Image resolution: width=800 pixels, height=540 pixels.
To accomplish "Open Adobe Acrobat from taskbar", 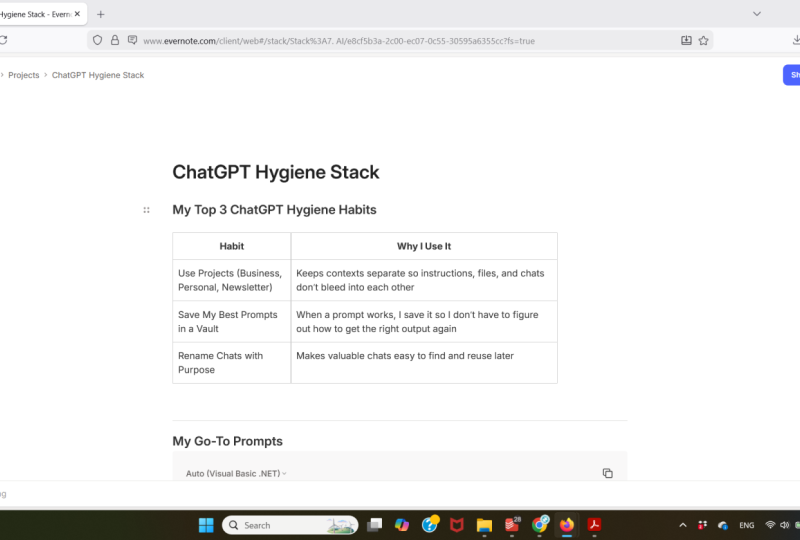I will point(594,525).
